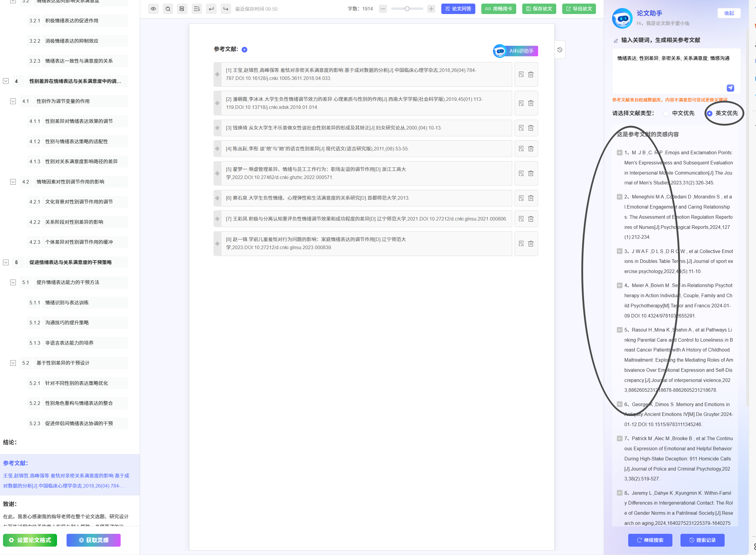Send keywords with paper-plane icon
This screenshot has height=555, width=756.
[730, 88]
